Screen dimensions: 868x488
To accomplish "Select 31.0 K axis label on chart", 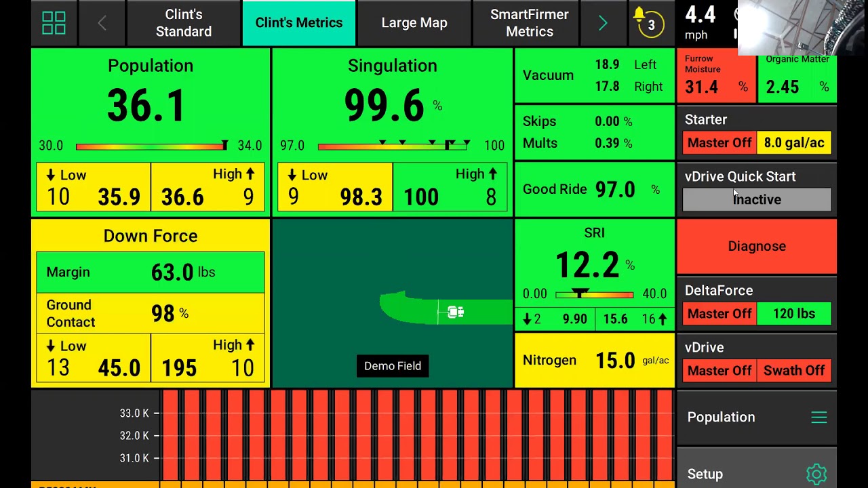I will pos(134,459).
